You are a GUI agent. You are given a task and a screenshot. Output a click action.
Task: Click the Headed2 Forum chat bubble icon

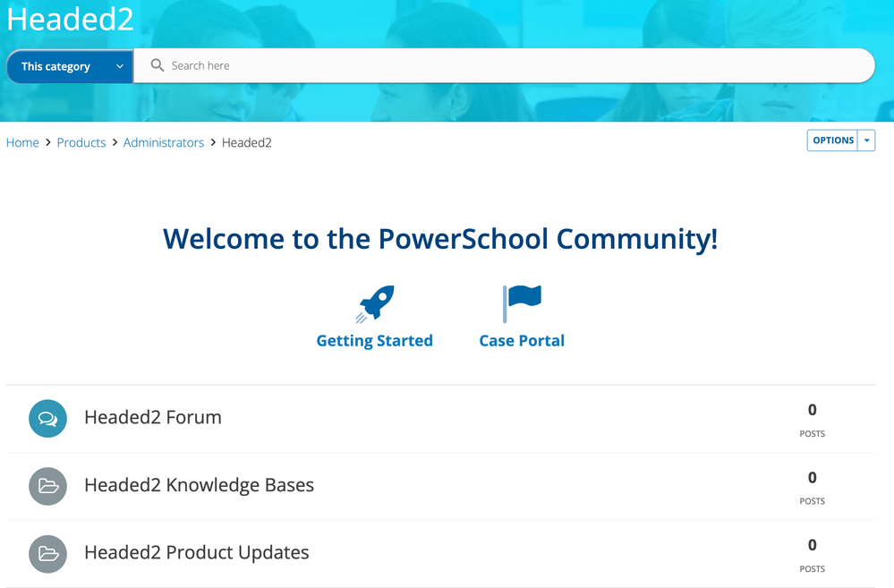(x=48, y=418)
